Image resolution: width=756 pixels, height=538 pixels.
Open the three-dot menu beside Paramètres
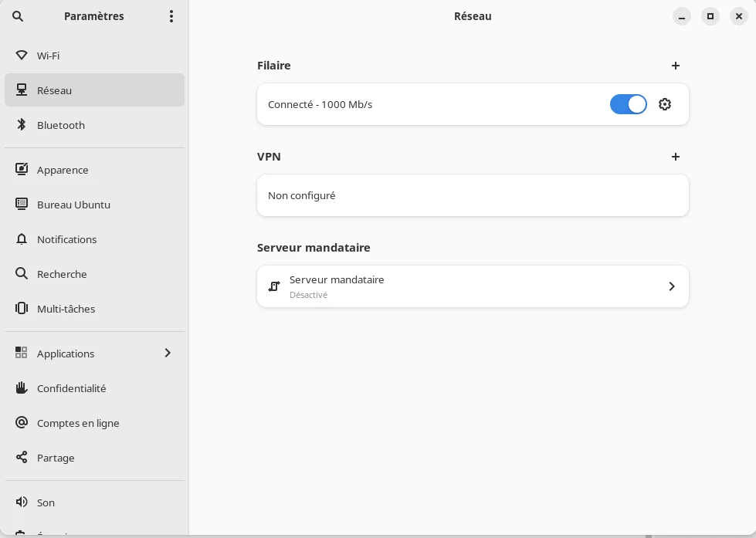(171, 16)
